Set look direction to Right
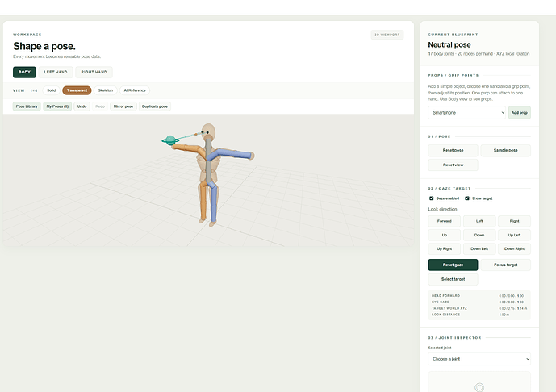 515,221
